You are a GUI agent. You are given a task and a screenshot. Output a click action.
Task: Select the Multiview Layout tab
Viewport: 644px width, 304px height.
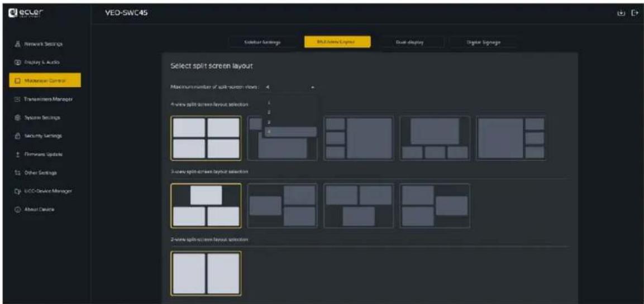[337, 42]
